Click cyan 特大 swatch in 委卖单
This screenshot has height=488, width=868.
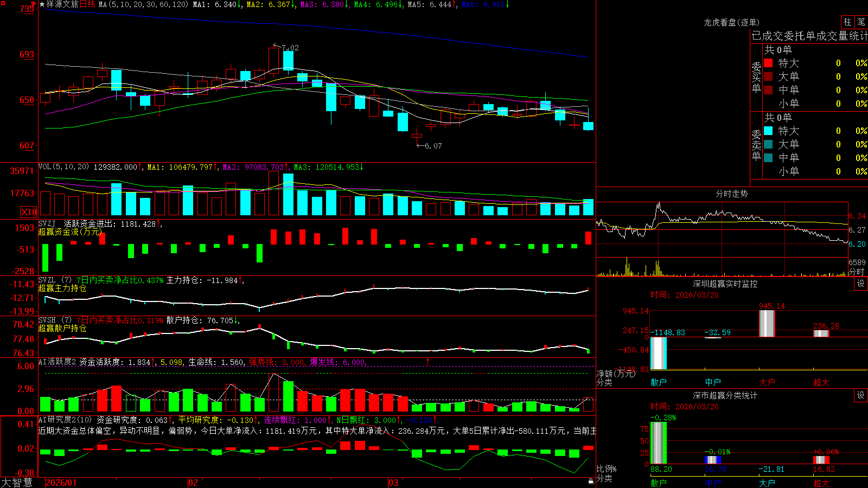point(768,131)
